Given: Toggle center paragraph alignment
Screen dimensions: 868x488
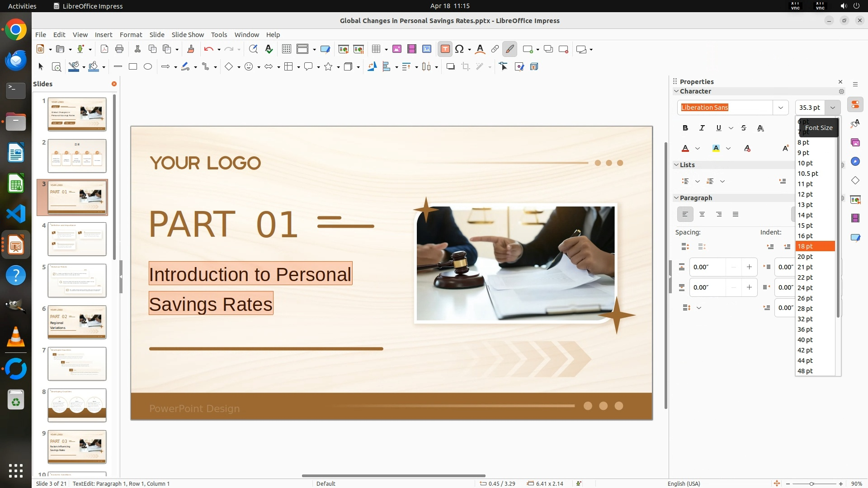Looking at the screenshot, I should click(x=702, y=214).
